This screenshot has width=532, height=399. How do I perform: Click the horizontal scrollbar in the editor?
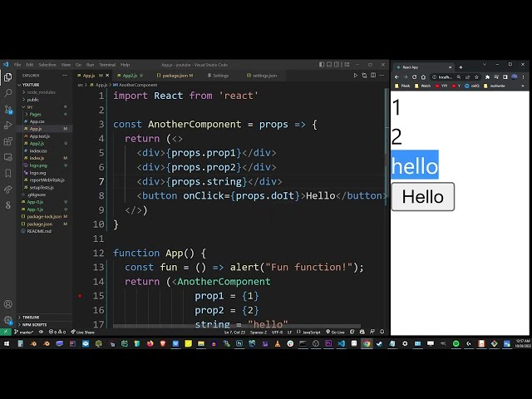click(x=236, y=327)
